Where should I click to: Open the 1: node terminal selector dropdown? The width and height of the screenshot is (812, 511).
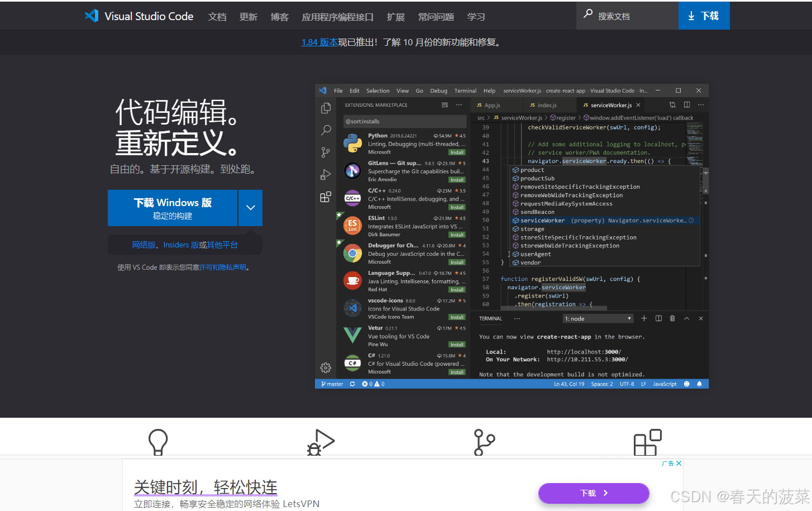tap(598, 318)
